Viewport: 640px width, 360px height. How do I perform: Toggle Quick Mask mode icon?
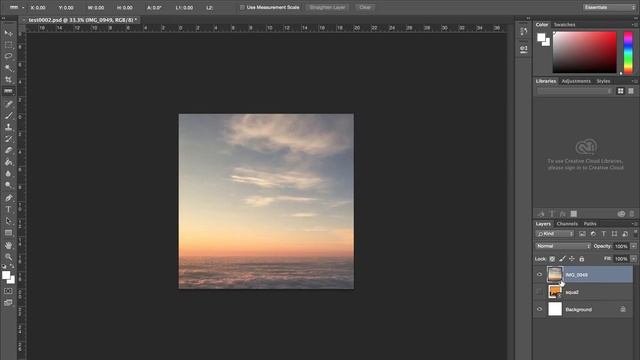(x=8, y=291)
